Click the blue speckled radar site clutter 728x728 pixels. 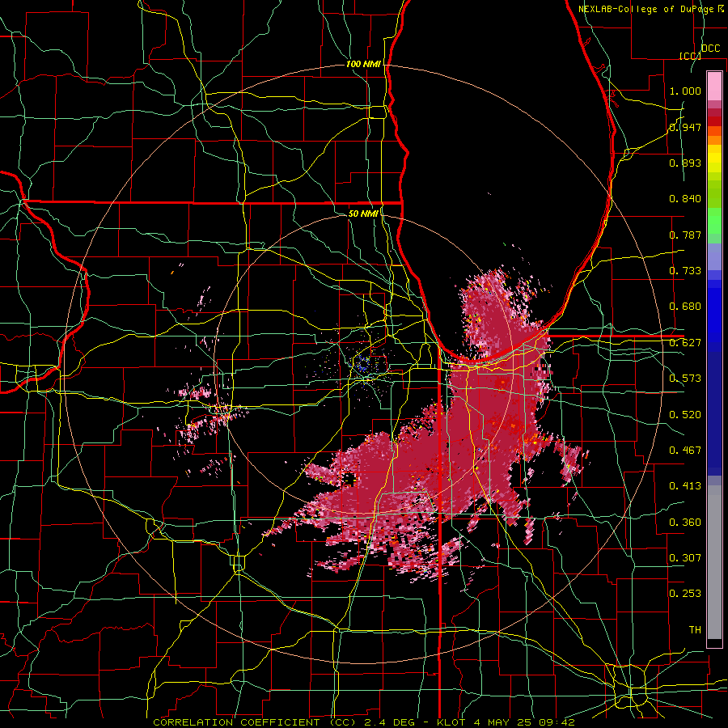click(362, 365)
